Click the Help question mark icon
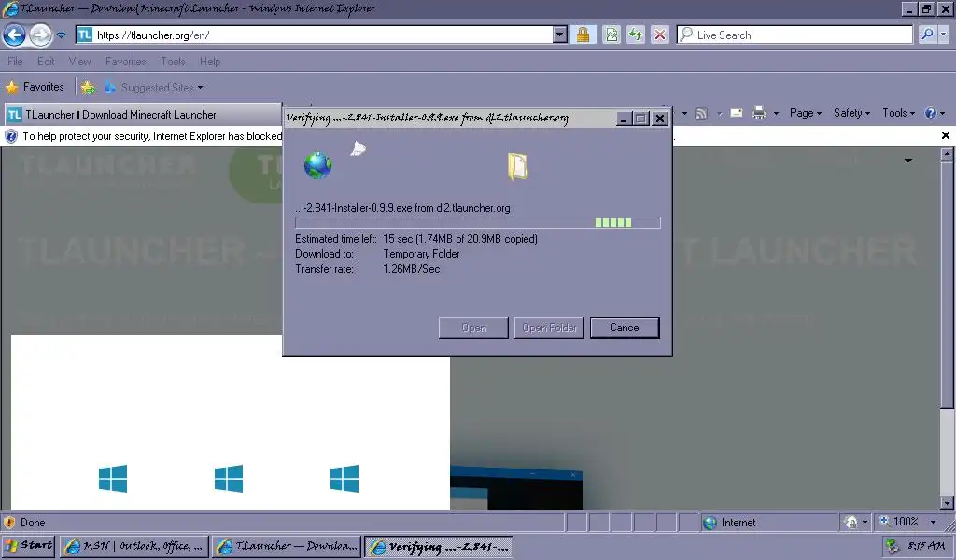Image resolution: width=956 pixels, height=560 pixels. (931, 113)
